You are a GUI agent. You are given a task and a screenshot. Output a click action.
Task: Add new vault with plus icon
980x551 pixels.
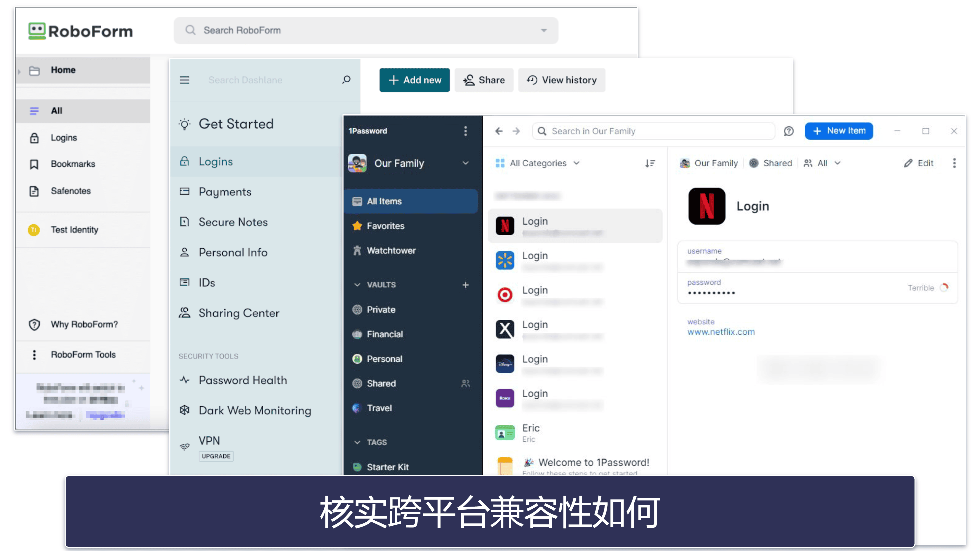(x=465, y=285)
